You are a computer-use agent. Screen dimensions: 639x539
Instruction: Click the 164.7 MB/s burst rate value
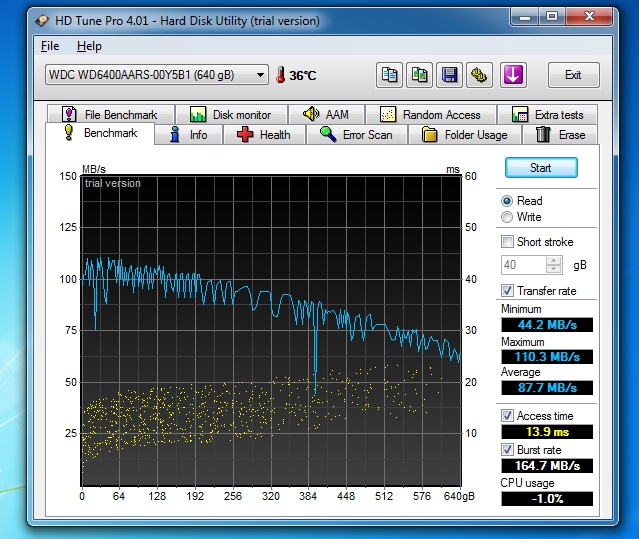(547, 465)
